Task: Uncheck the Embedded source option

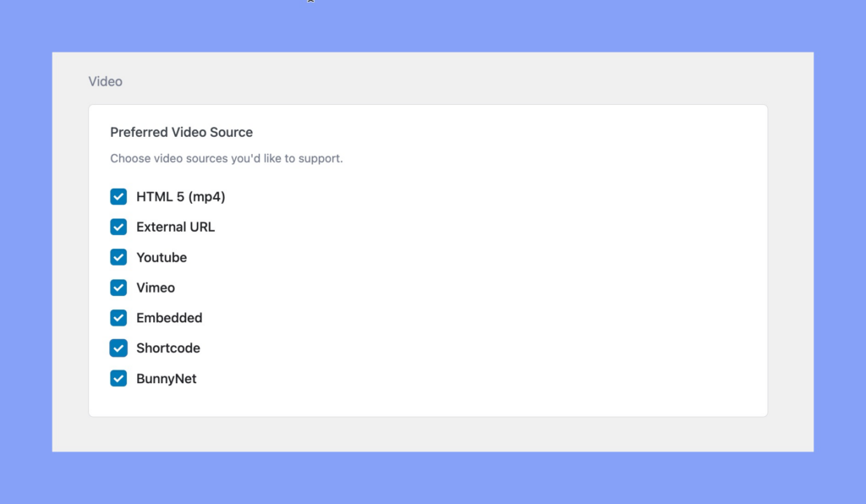Action: [118, 318]
